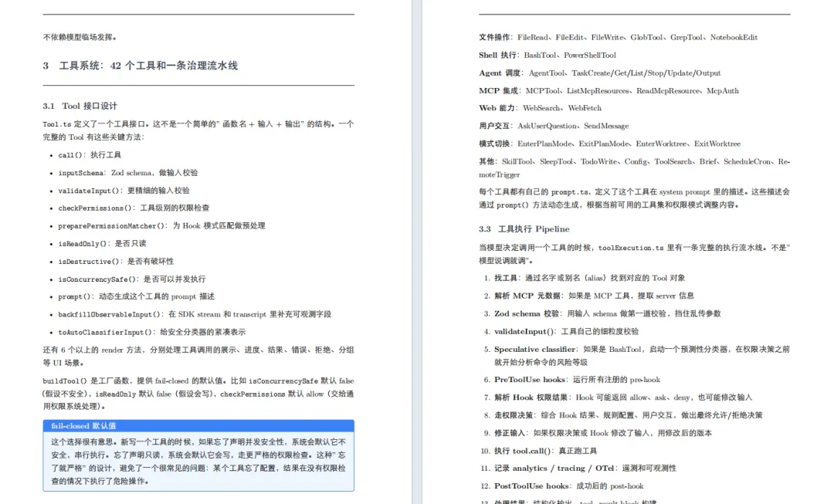Click the word "GlobTool"

646,37
